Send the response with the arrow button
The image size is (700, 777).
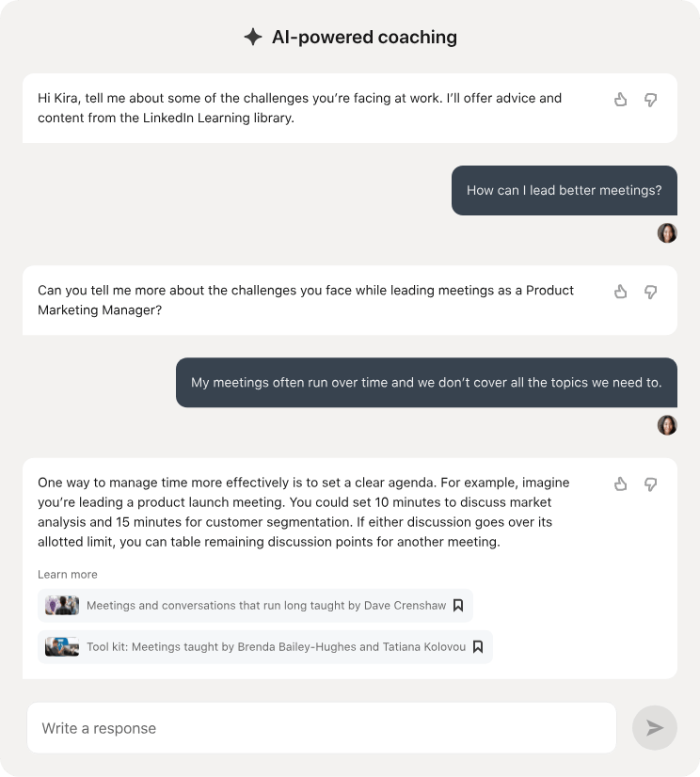(x=655, y=727)
